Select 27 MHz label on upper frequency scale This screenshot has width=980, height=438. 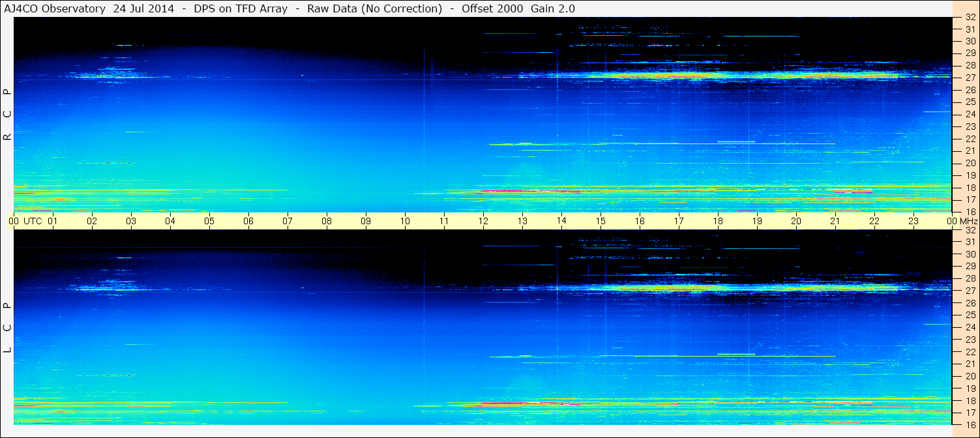pos(970,78)
